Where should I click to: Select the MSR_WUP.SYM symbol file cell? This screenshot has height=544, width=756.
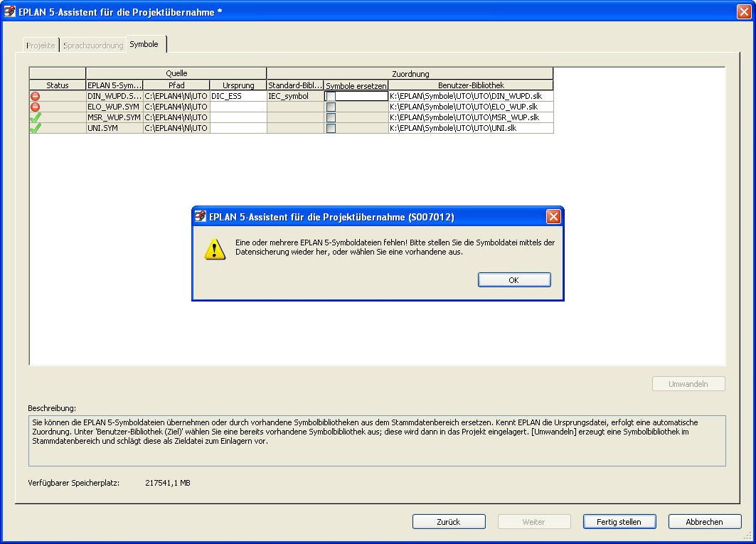click(x=115, y=117)
